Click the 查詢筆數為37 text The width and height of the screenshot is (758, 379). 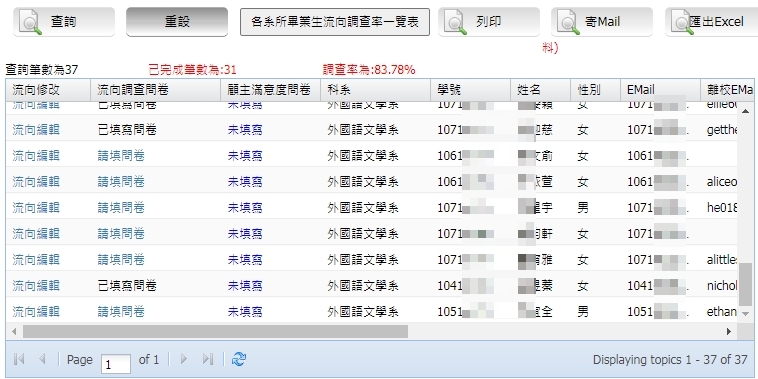(42, 70)
